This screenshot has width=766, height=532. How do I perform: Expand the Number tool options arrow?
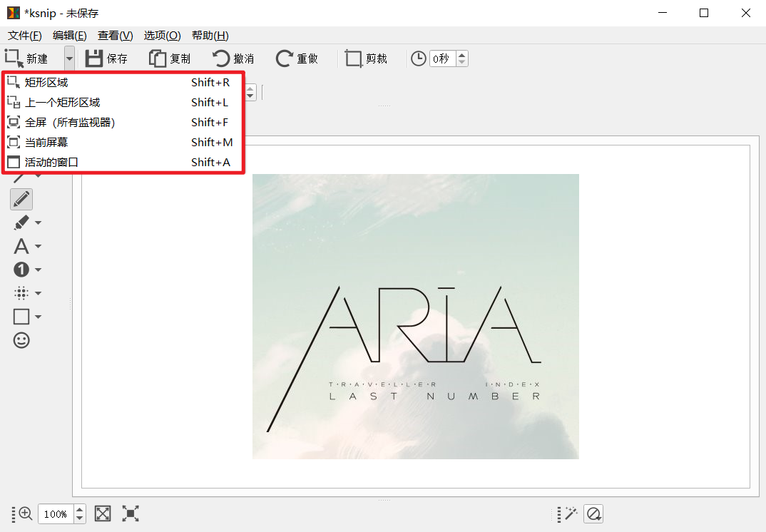pyautogui.click(x=38, y=270)
